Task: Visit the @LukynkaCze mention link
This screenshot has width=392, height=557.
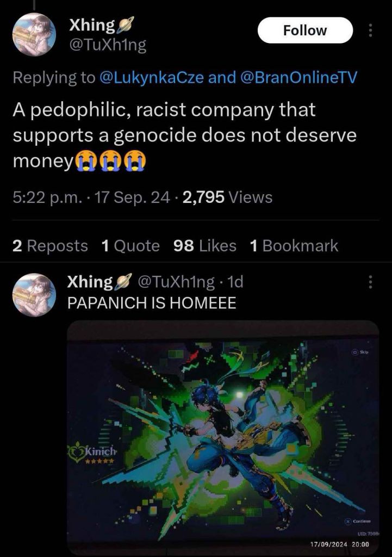Action: [152, 77]
